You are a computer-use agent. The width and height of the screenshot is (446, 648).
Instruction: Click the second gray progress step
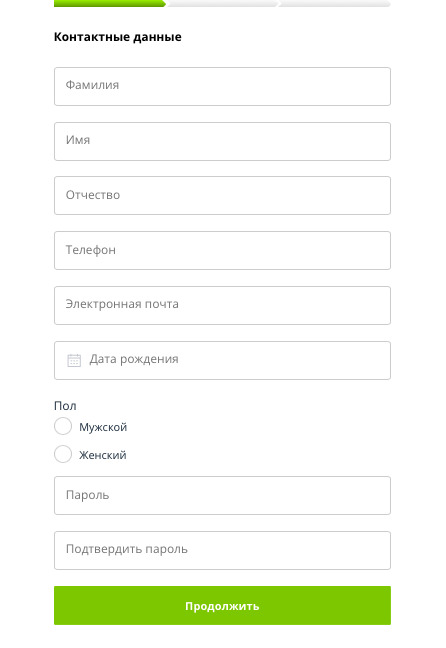click(x=222, y=3)
